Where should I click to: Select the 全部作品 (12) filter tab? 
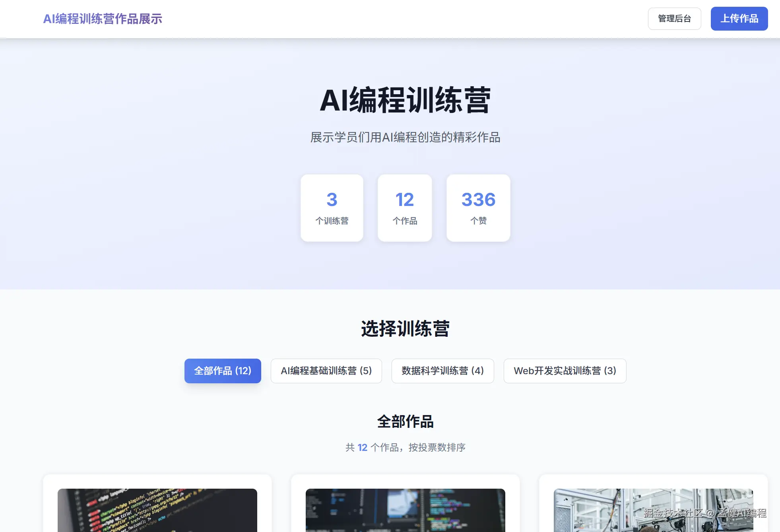click(223, 371)
